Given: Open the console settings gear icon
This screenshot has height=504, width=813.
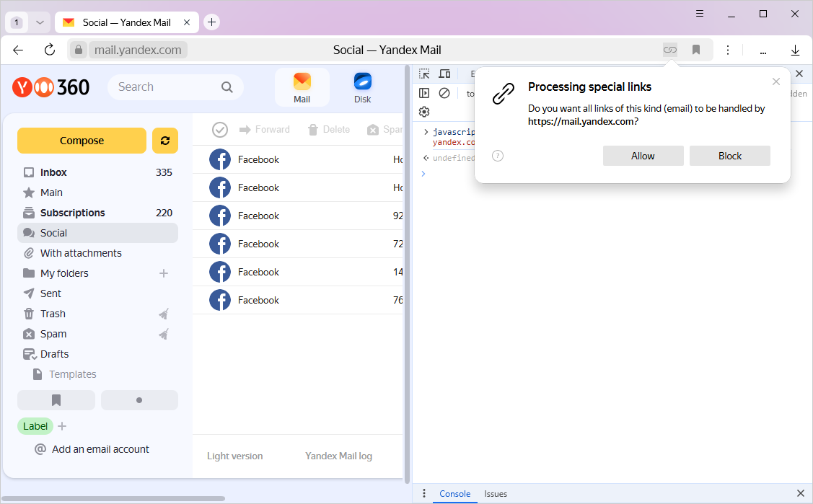Looking at the screenshot, I should click(424, 112).
